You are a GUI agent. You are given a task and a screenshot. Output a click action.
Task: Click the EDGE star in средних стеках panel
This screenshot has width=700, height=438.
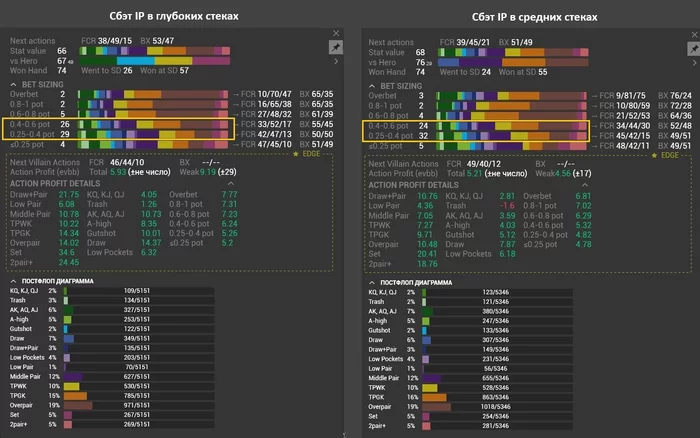654,155
